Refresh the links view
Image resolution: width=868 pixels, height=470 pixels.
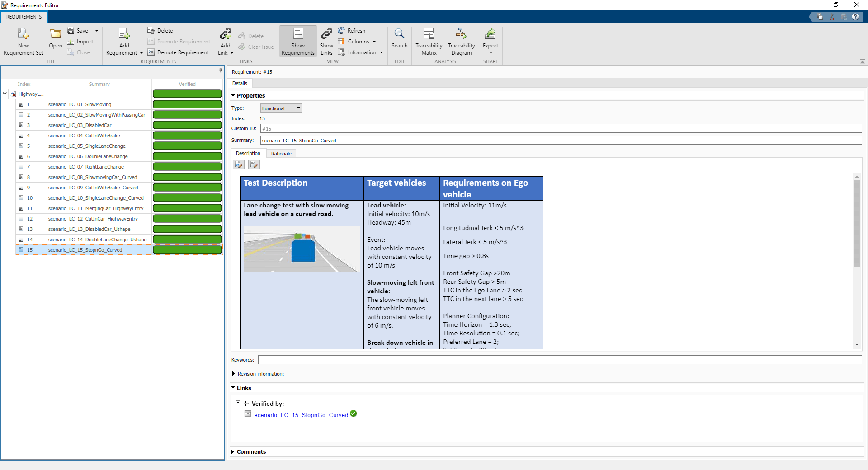(352, 30)
